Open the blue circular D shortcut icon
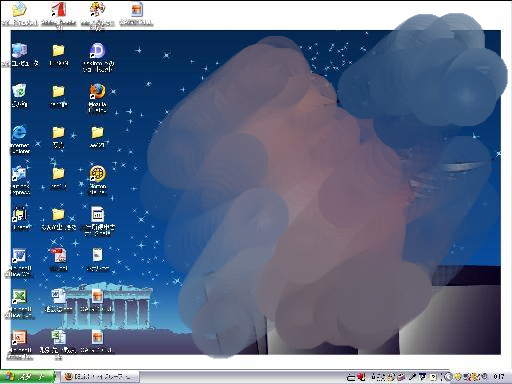 [x=97, y=51]
